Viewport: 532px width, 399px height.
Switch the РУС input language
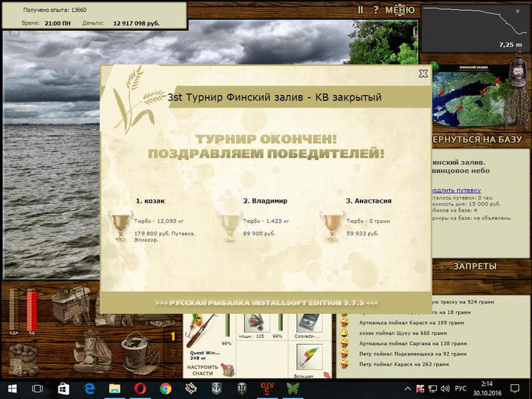pyautogui.click(x=460, y=389)
